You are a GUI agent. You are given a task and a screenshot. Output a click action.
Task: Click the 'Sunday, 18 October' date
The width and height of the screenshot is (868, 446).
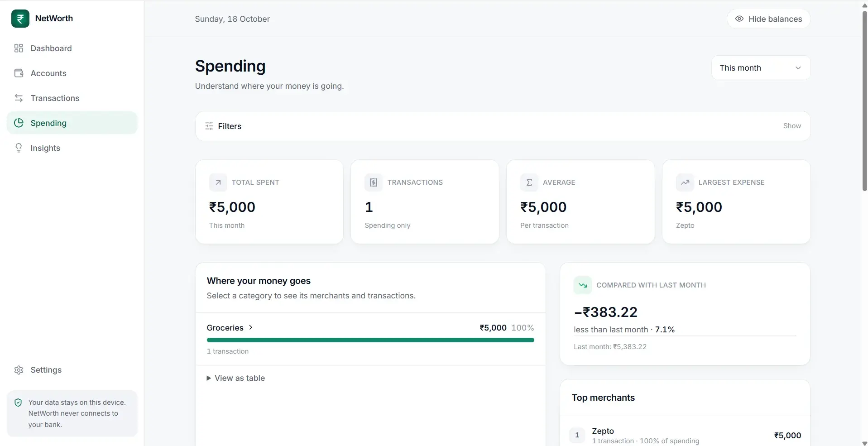click(232, 19)
